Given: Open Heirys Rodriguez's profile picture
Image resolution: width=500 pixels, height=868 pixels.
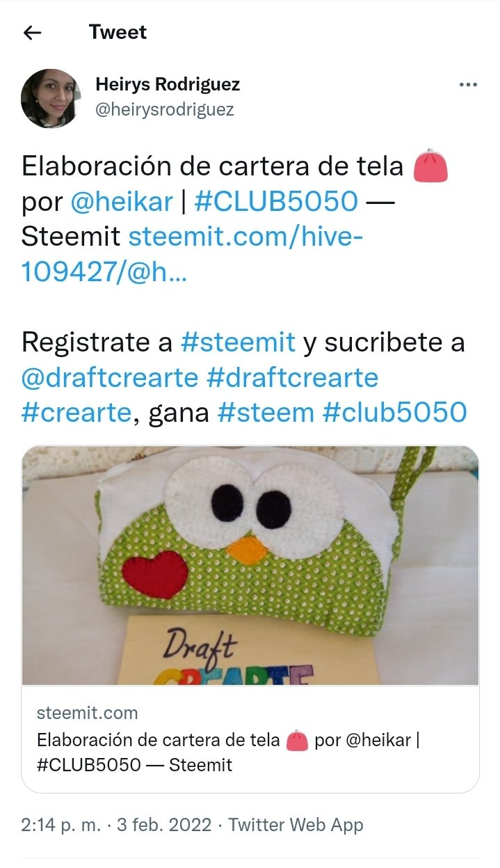Looking at the screenshot, I should pos(51,98).
